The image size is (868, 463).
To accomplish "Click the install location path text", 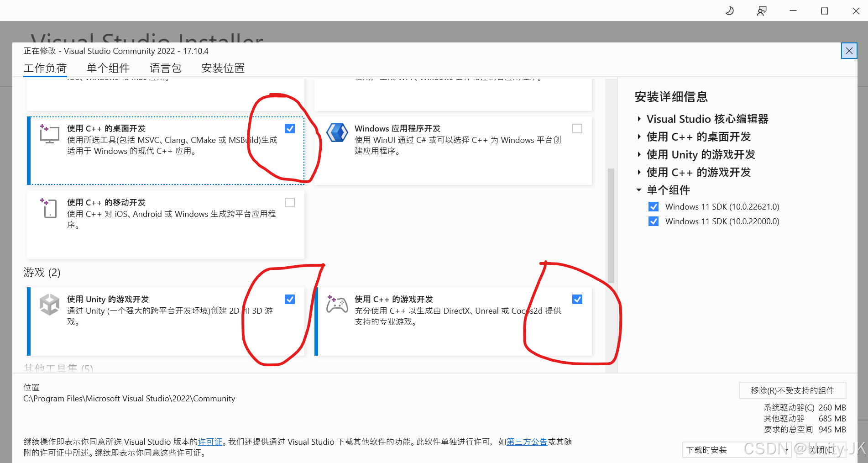I will pyautogui.click(x=129, y=399).
